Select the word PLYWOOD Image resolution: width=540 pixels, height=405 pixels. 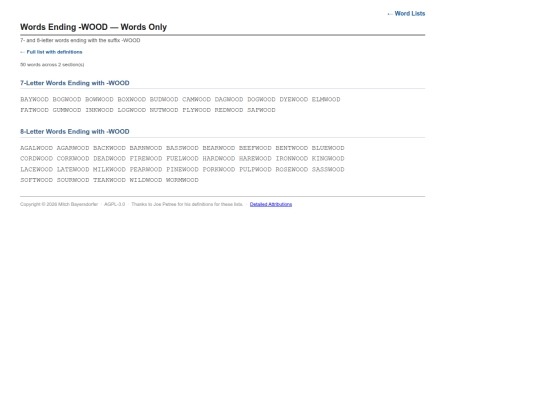point(196,110)
